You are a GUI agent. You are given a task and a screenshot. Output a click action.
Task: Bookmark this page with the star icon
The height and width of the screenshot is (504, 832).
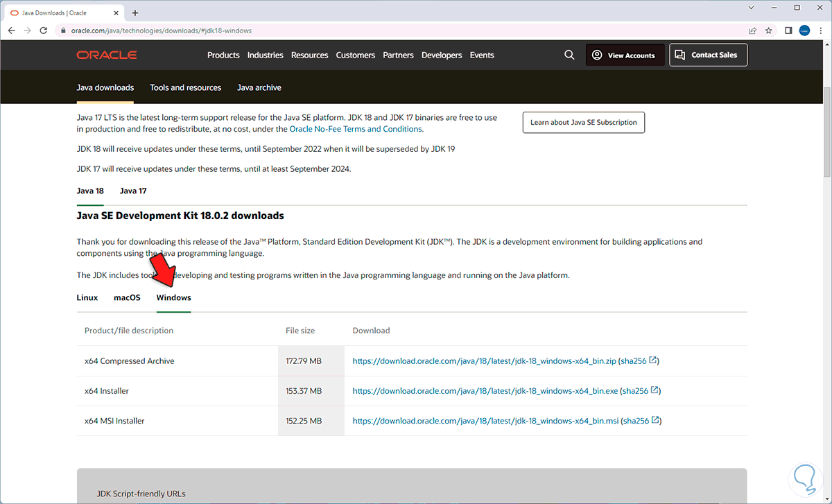coord(769,31)
